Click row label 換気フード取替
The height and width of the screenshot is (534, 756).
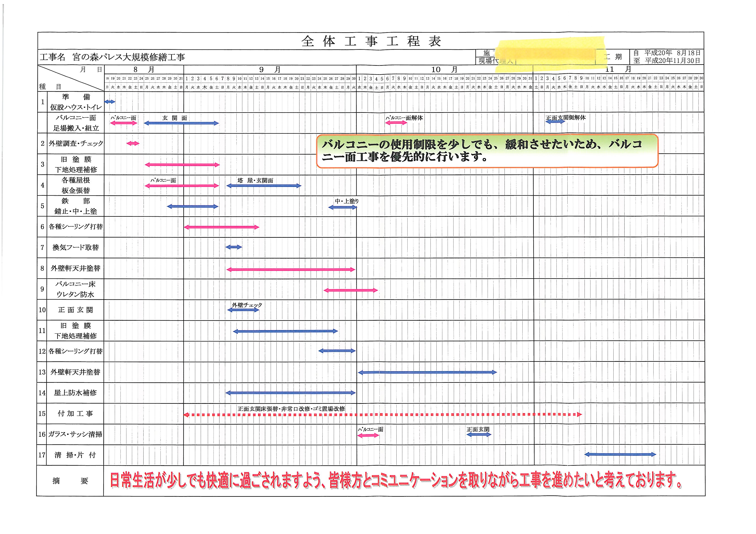76,247
